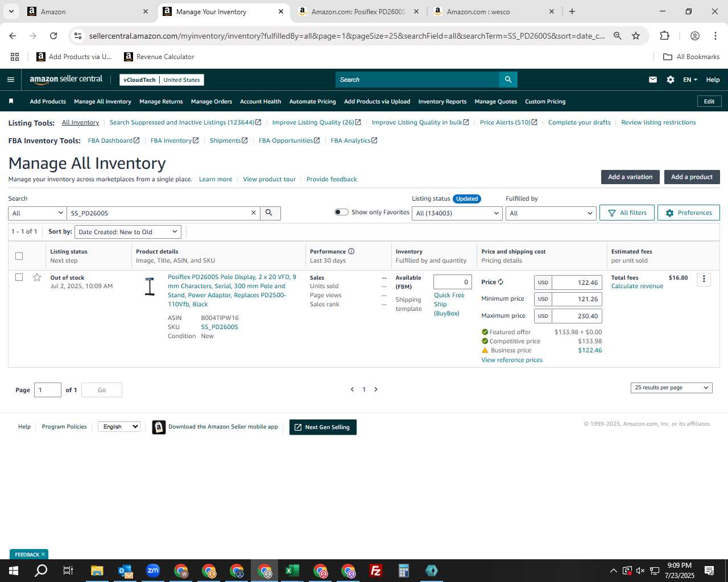Open the Chrome apps grid icon
The height and width of the screenshot is (582, 728).
coord(15,57)
